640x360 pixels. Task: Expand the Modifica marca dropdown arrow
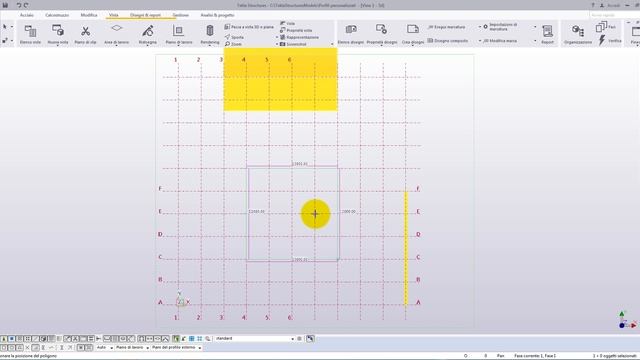pyautogui.click(x=535, y=41)
